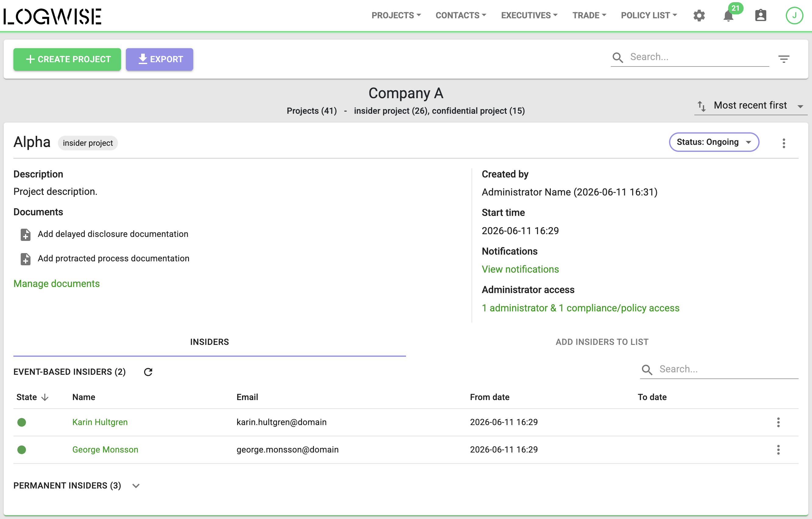Click the insiders search magnifier icon
The height and width of the screenshot is (519, 812).
click(x=647, y=370)
